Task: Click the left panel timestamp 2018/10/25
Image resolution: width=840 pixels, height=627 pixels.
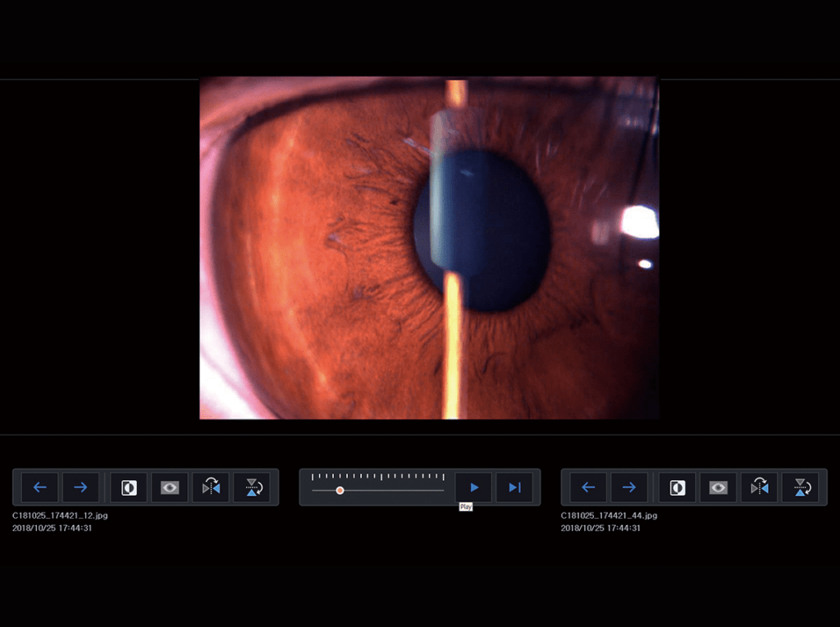Action: pyautogui.click(x=52, y=529)
